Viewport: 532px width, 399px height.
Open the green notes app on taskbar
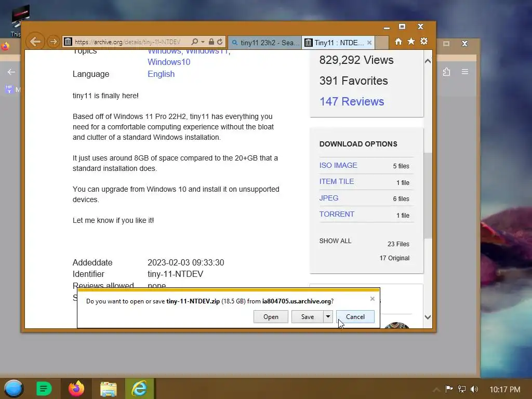44,389
